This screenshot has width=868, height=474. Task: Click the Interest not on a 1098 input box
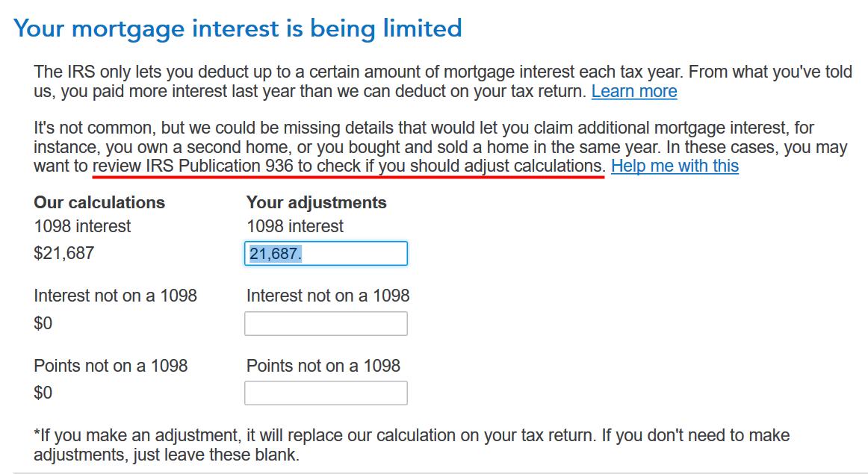[x=326, y=322]
